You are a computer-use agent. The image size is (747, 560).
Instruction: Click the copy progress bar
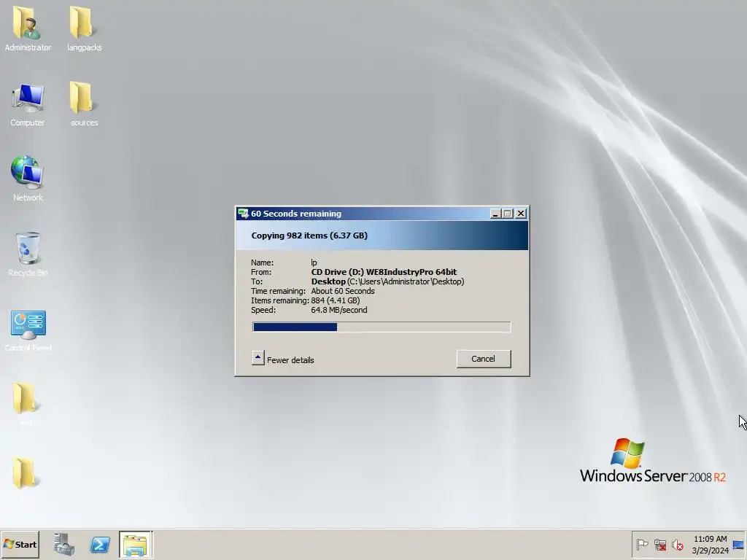coord(382,327)
